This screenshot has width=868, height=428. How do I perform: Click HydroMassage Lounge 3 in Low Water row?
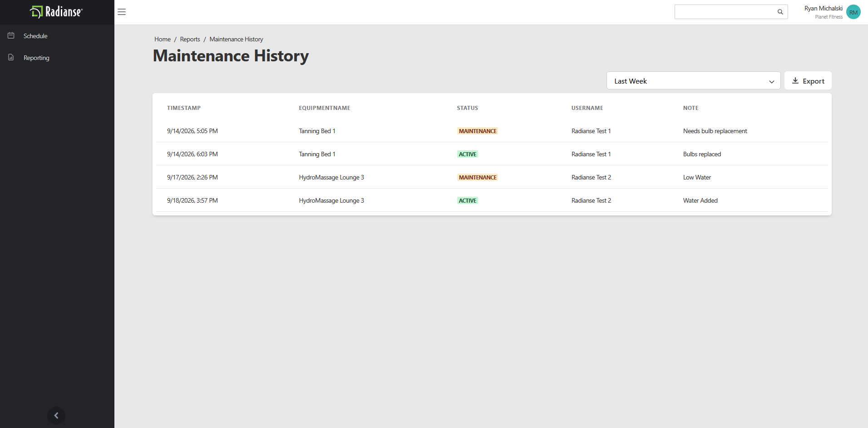tap(331, 177)
